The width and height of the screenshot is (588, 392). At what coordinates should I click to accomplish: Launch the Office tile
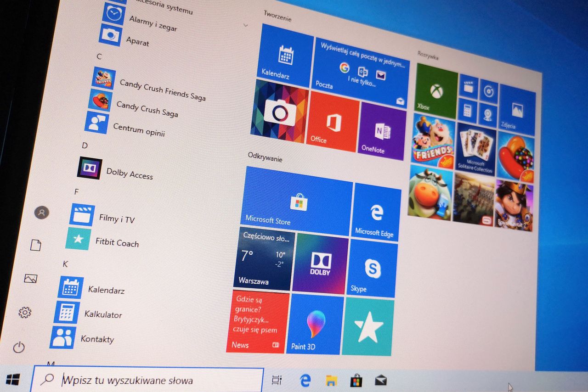coord(332,121)
